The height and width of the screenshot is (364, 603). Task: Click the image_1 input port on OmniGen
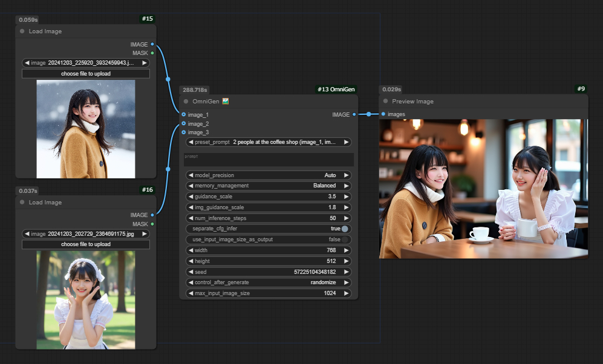click(x=183, y=114)
